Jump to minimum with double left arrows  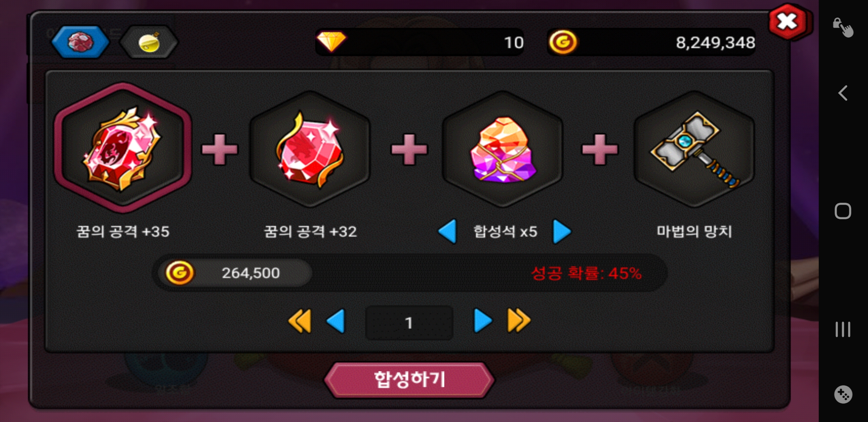tap(300, 321)
